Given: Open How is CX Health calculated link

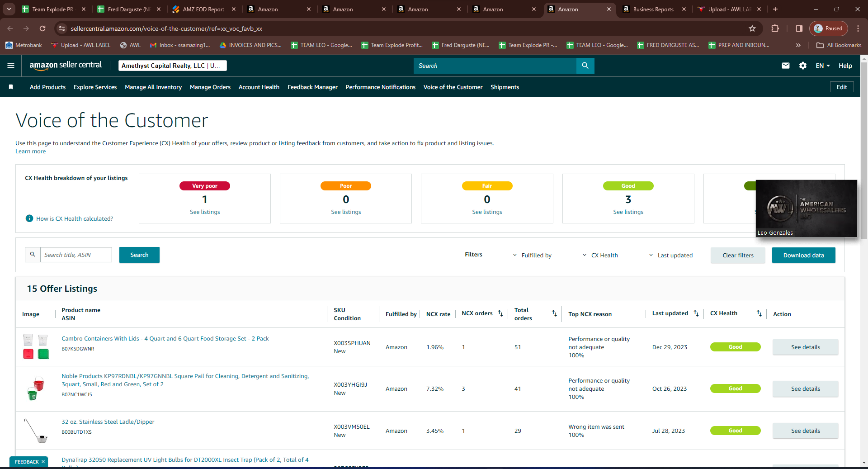Looking at the screenshot, I should coord(75,218).
